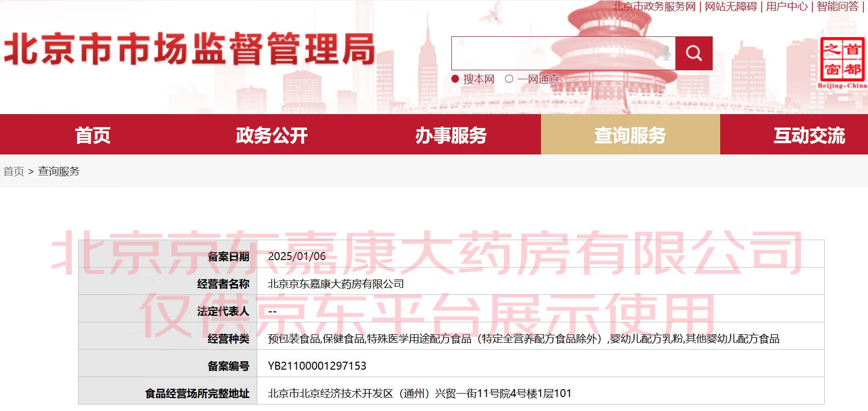Go to 用户中心 user center

click(x=787, y=6)
